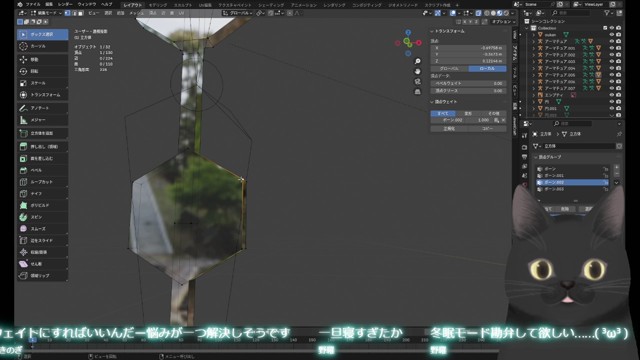Click the viewport pan hand icon
The width and height of the screenshot is (640, 360).
(x=417, y=71)
